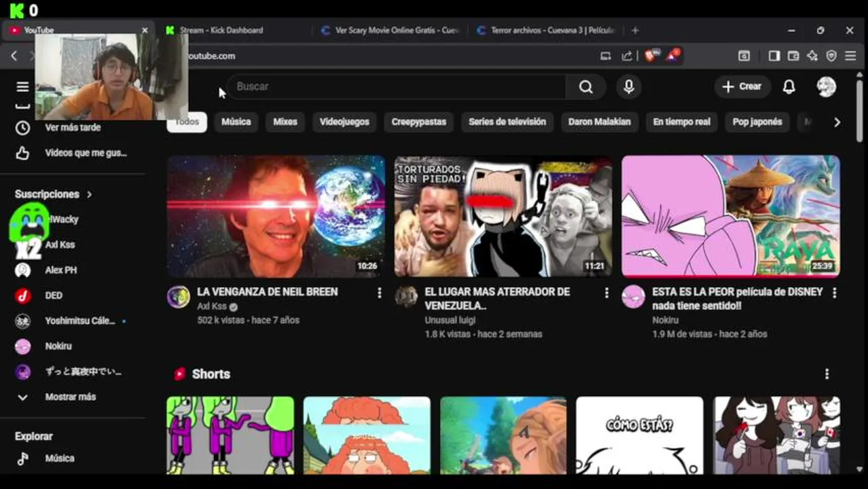Switch to the Stream - Kick Dashboard tab
This screenshot has width=868, height=489.
[x=232, y=30]
